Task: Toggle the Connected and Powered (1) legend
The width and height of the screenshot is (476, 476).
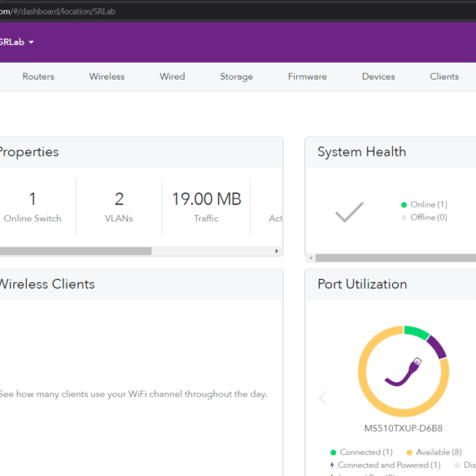Action: click(385, 465)
